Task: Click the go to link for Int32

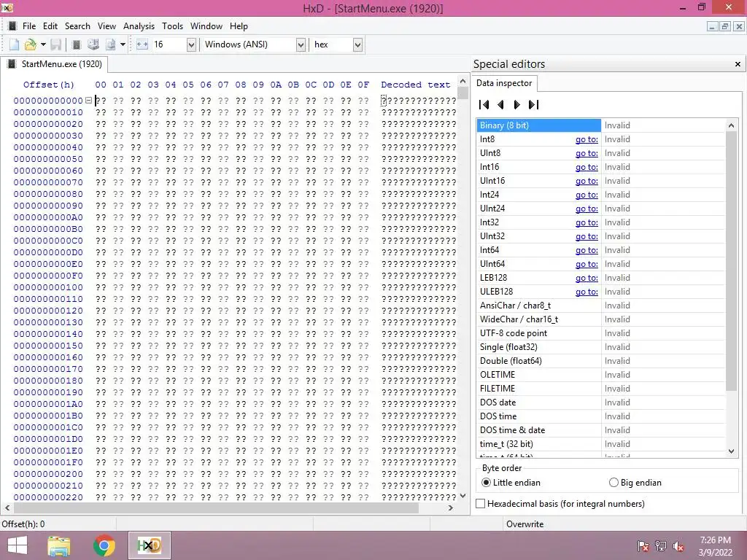Action: [587, 222]
